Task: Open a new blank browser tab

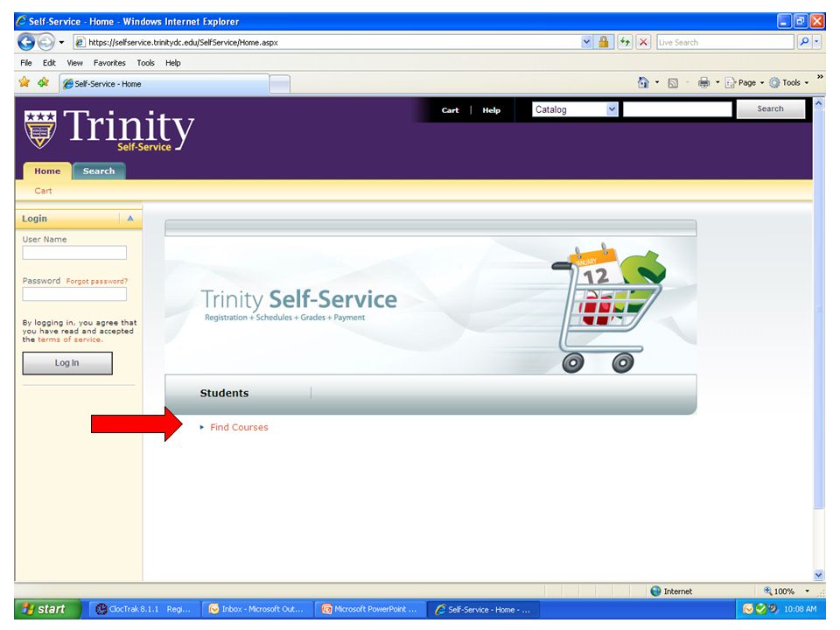Action: click(x=280, y=85)
